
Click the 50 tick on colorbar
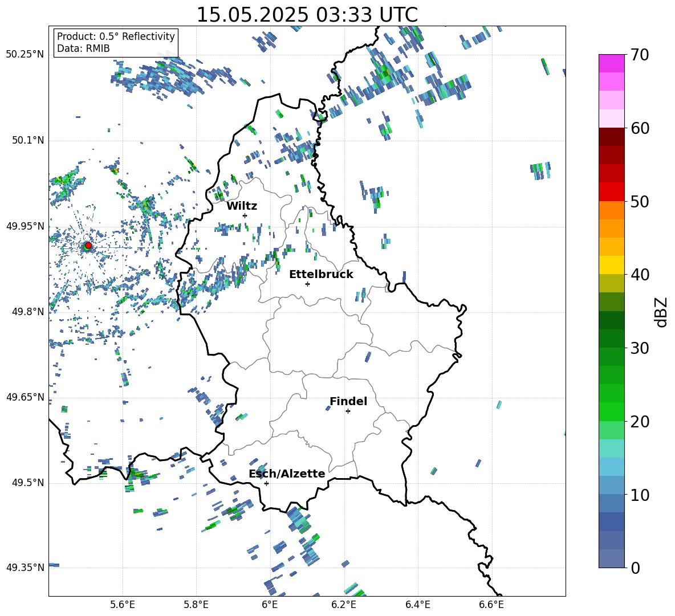pyautogui.click(x=640, y=201)
